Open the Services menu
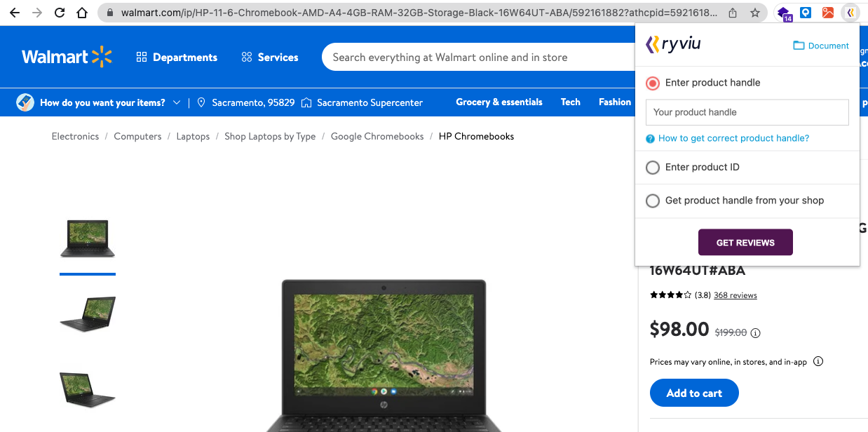The width and height of the screenshot is (868, 432). click(270, 58)
